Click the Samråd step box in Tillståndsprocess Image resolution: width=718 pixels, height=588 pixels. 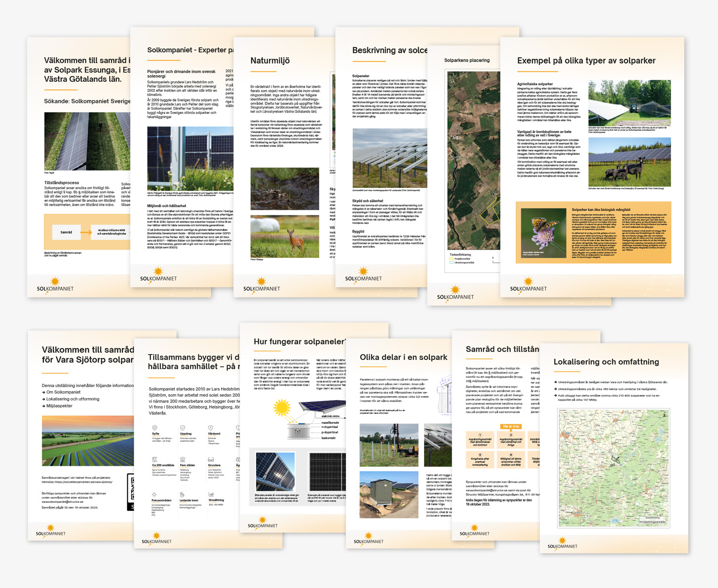pos(66,233)
